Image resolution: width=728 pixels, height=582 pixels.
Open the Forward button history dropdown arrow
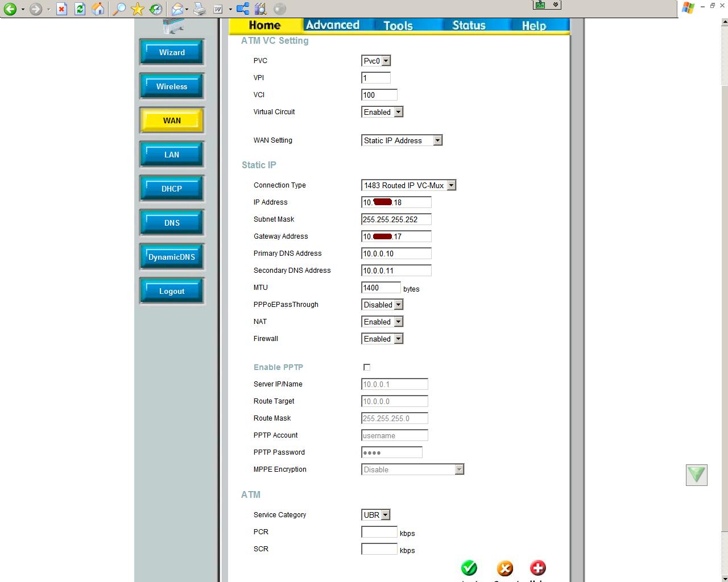(48, 9)
